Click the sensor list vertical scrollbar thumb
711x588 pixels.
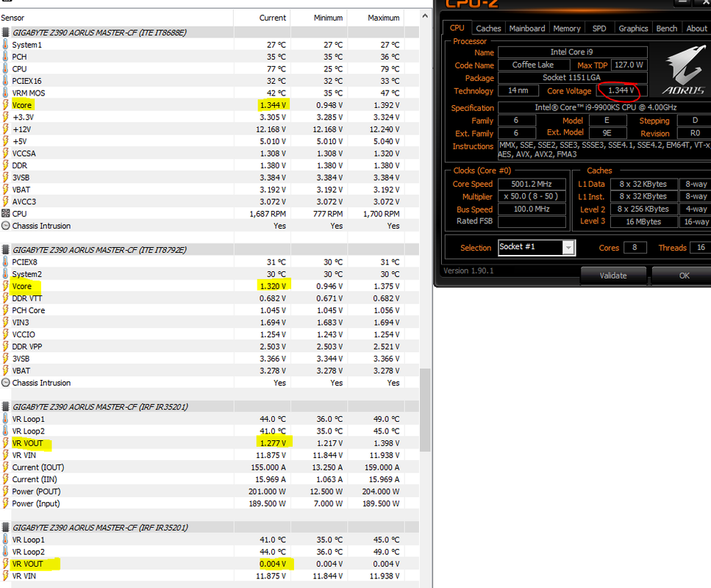tap(425, 410)
